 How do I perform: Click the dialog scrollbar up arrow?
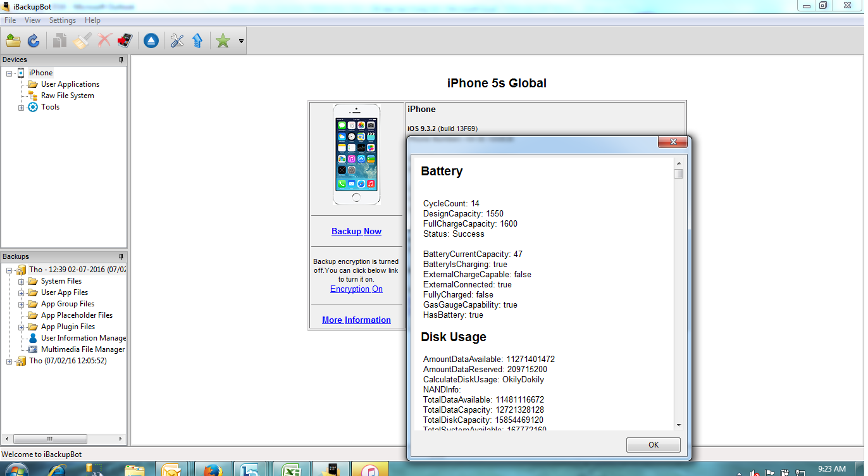pyautogui.click(x=679, y=163)
